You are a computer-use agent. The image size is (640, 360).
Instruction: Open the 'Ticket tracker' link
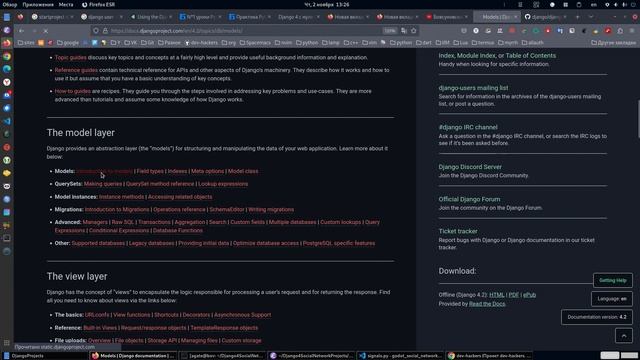[458, 231]
